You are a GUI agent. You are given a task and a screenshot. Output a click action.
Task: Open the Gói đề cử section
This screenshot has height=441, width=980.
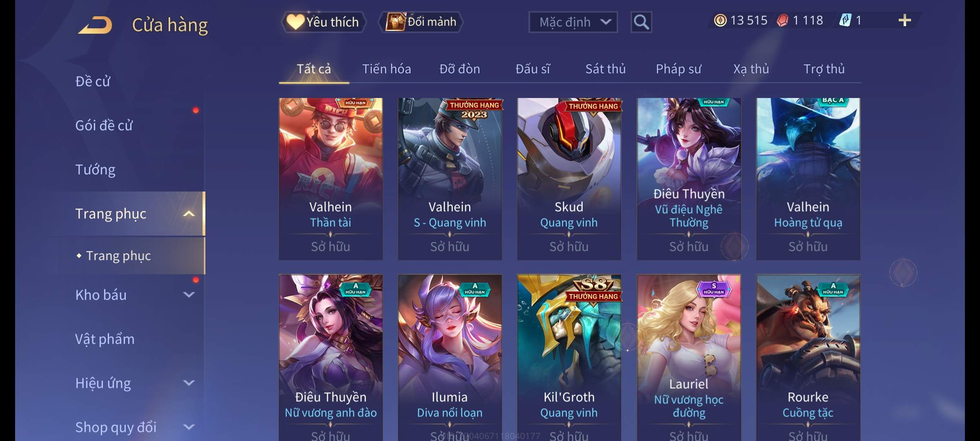pyautogui.click(x=104, y=125)
